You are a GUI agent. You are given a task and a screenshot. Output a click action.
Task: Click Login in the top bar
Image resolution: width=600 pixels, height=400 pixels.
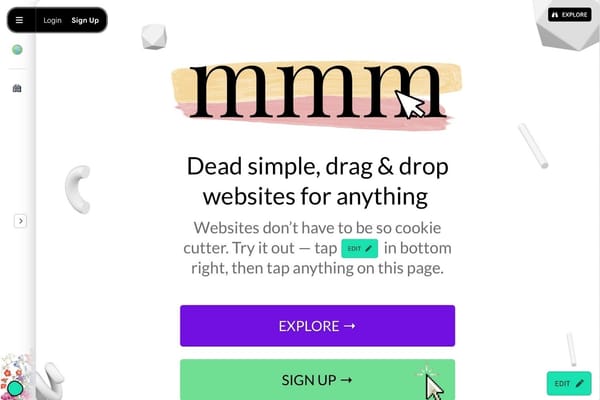[52, 20]
